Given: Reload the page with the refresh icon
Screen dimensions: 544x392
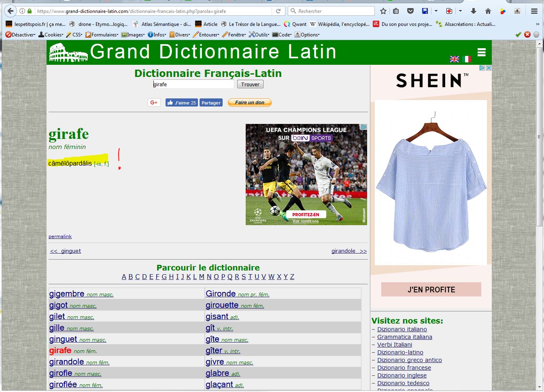Looking at the screenshot, I should point(278,11).
